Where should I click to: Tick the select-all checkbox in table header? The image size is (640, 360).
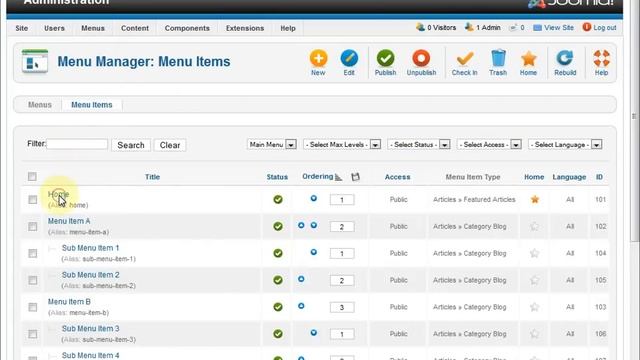tap(32, 177)
